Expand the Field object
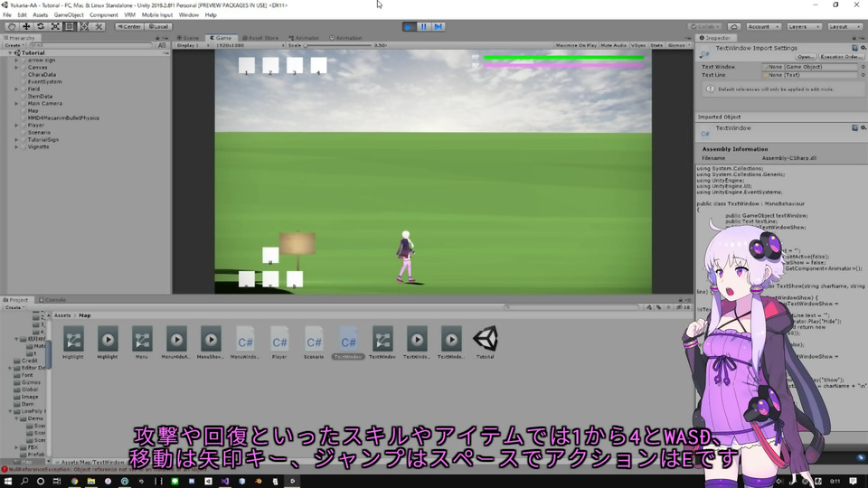The height and width of the screenshot is (488, 868). point(16,89)
